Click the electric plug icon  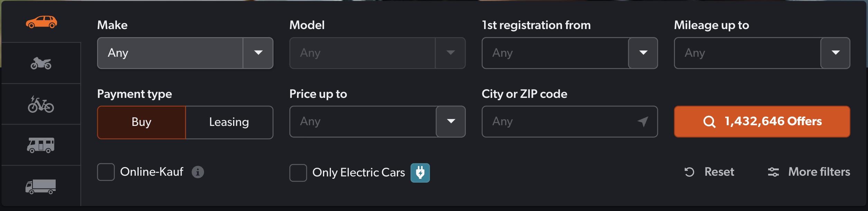pos(420,173)
